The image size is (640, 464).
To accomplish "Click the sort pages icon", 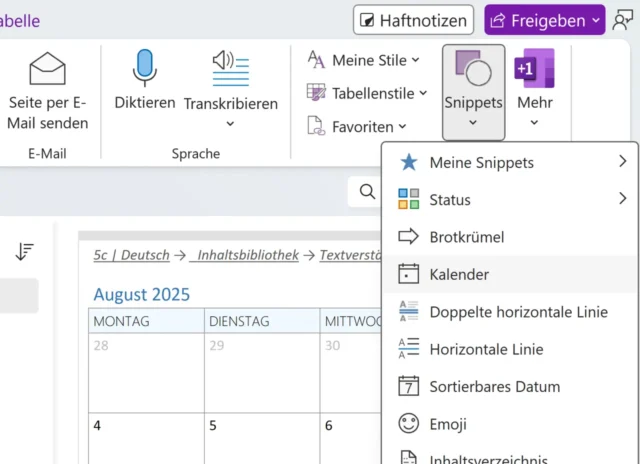I will tap(25, 252).
